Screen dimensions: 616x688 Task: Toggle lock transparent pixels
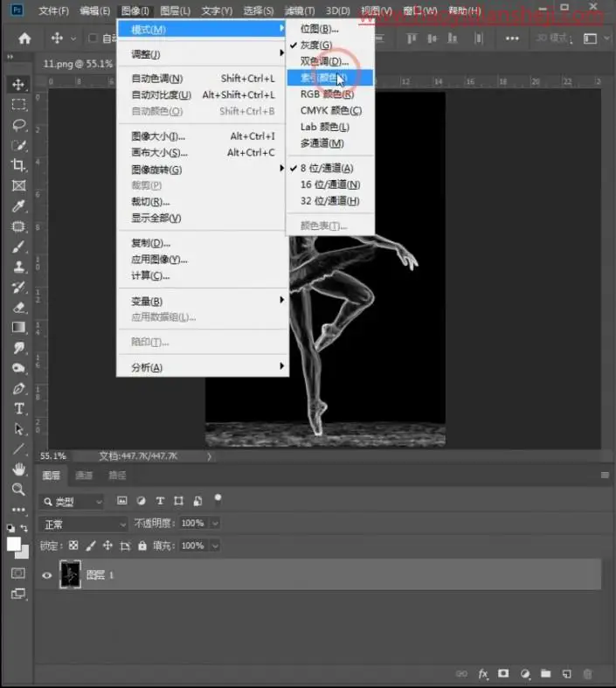(73, 546)
